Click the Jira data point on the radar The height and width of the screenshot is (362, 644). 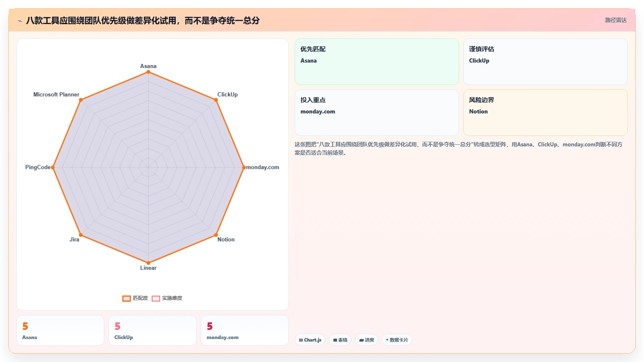point(81,235)
